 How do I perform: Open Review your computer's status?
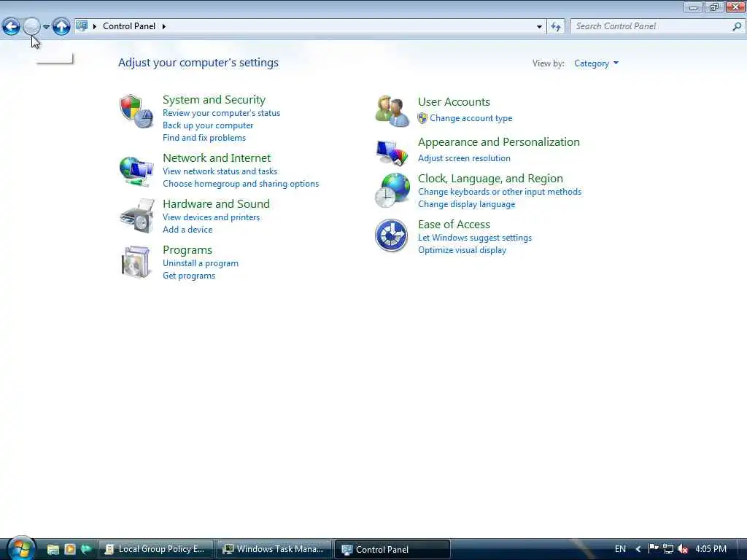pos(221,113)
